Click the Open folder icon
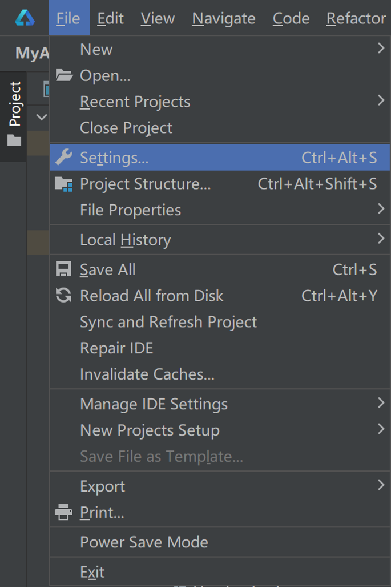 pos(64,75)
